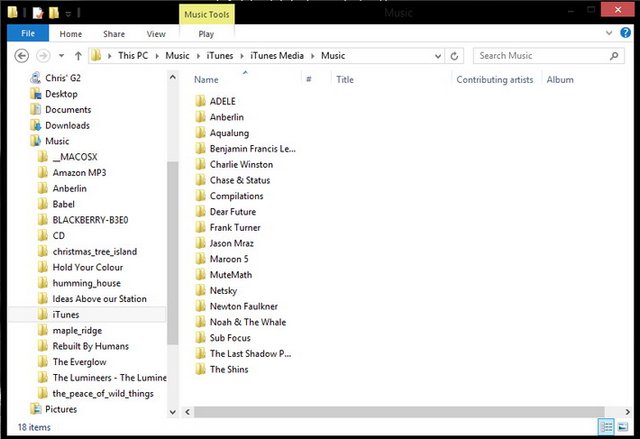
Task: Click the Forward navigation arrow
Action: [x=43, y=55]
